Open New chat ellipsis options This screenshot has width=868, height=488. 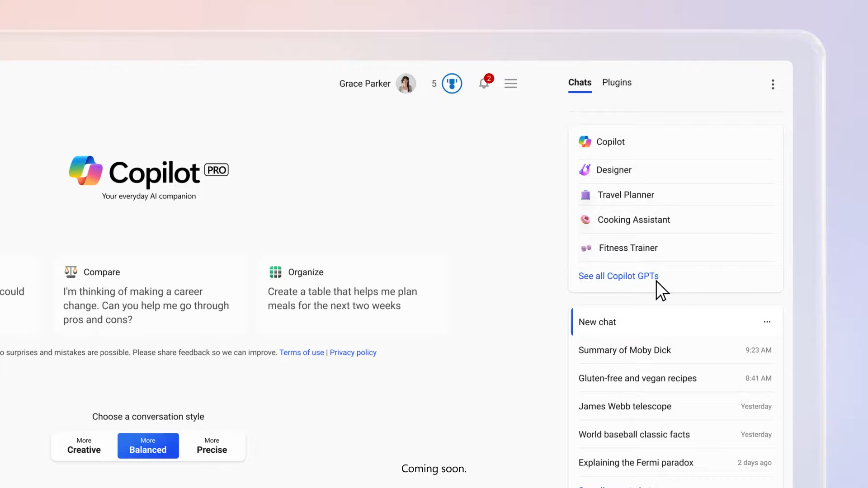(767, 322)
